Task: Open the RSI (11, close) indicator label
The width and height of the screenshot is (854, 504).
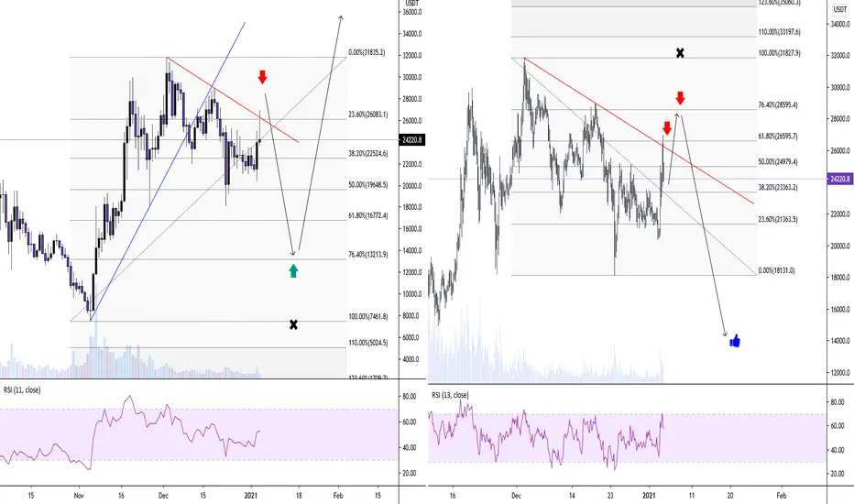Action: (x=22, y=390)
